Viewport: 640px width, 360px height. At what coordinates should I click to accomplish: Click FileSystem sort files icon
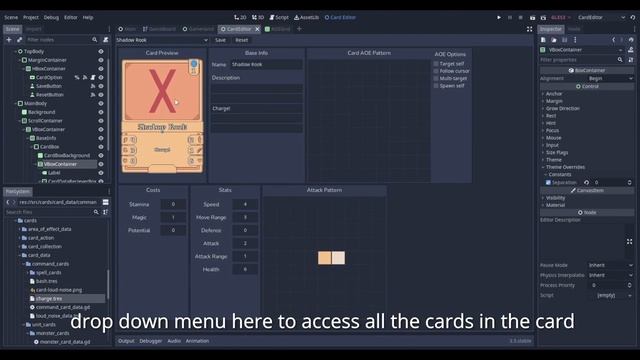coord(105,212)
